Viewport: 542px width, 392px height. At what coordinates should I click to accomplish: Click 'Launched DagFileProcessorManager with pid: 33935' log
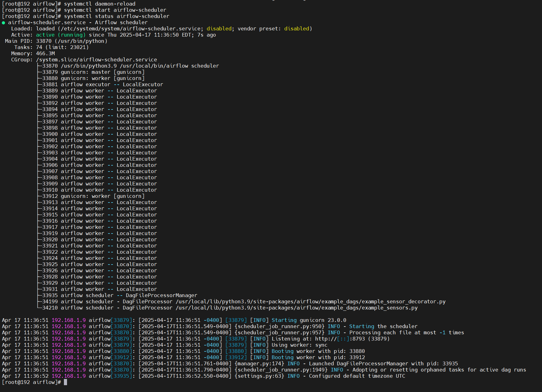coord(383,363)
